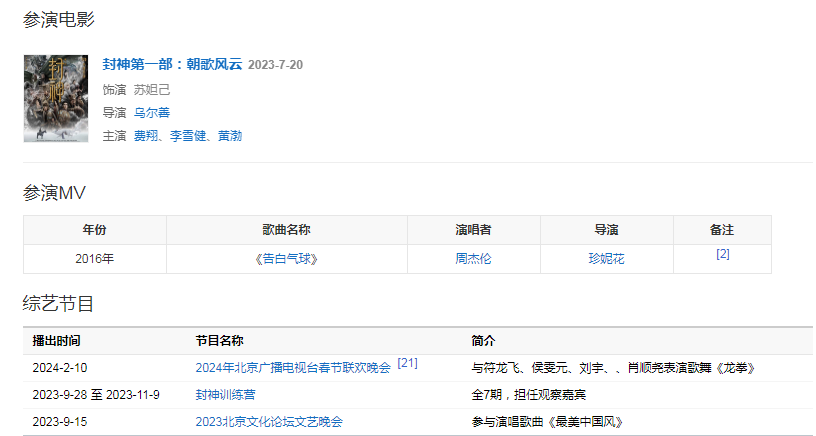Screen dimensions: 816x436
Task: Click the 歌曲名称 column header
Action: pos(286,230)
